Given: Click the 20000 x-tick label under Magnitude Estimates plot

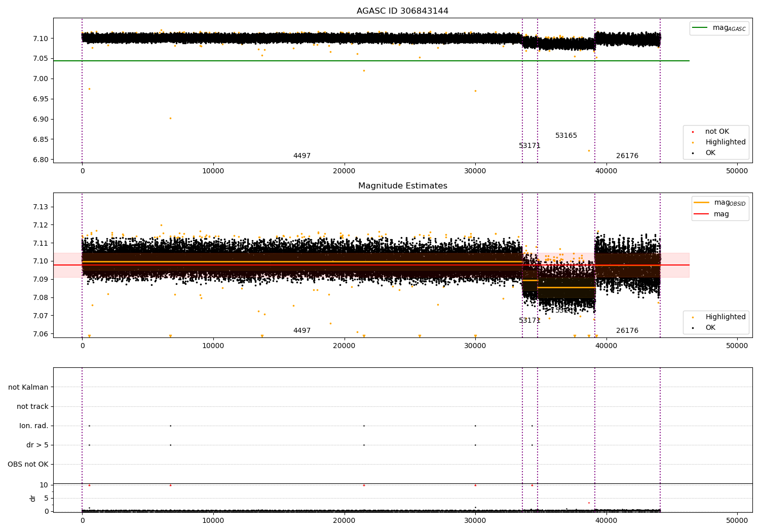Looking at the screenshot, I should [344, 346].
